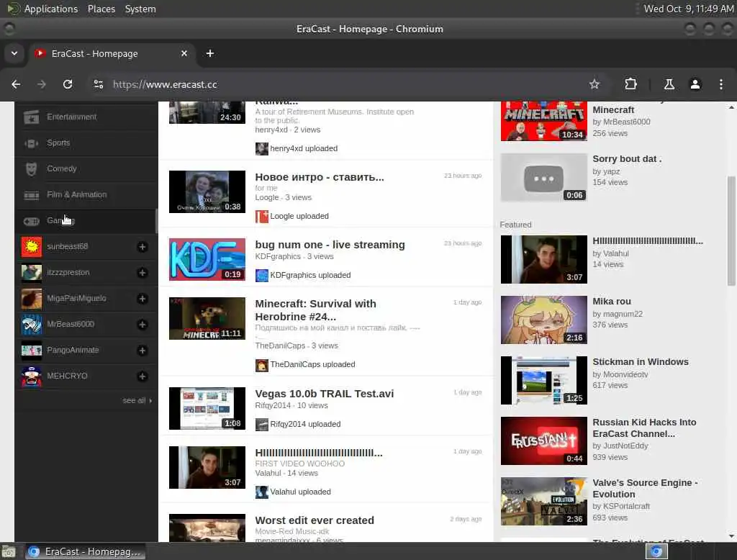Play the KDF thumbnail video
The image size is (737, 560).
(x=207, y=259)
